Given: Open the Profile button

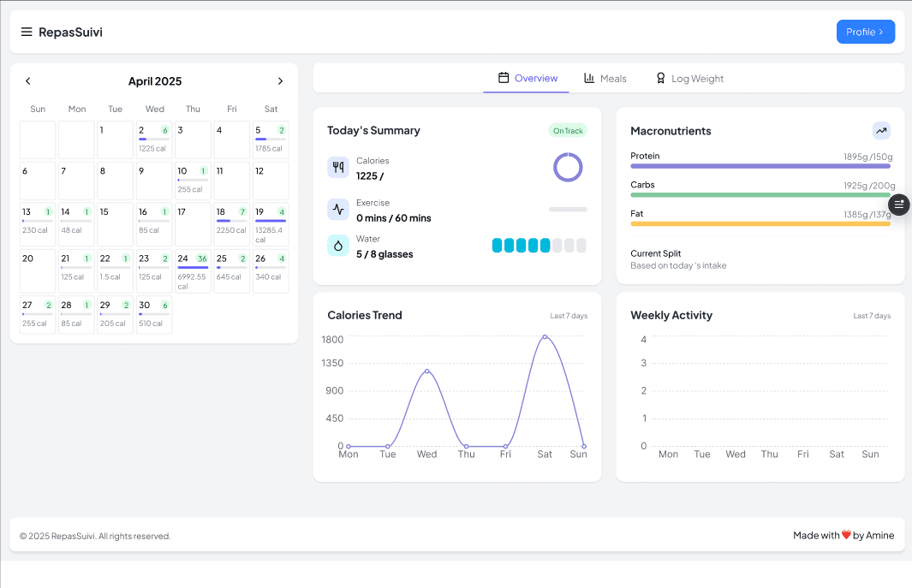Looking at the screenshot, I should 865,32.
